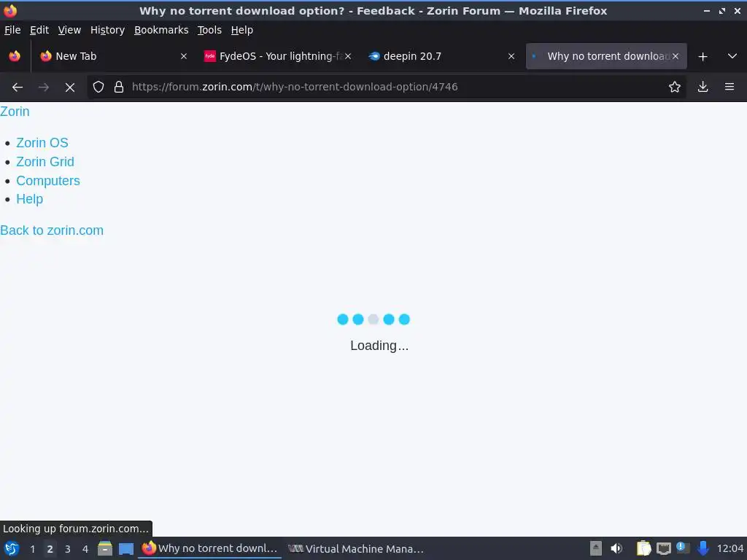Close the deepin 20.7 tab
747x560 pixels.
(511, 56)
